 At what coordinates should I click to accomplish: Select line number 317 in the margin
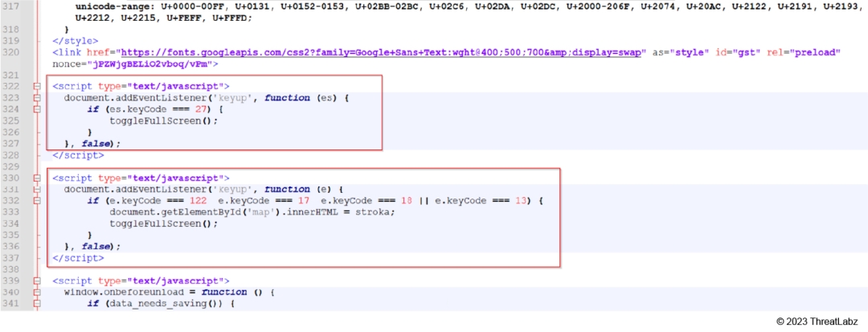click(x=10, y=6)
